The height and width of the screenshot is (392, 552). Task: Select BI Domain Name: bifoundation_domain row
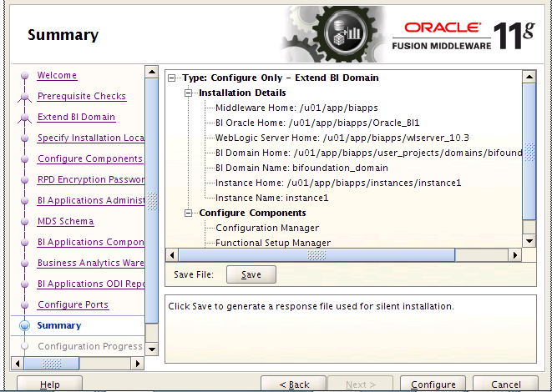[301, 168]
